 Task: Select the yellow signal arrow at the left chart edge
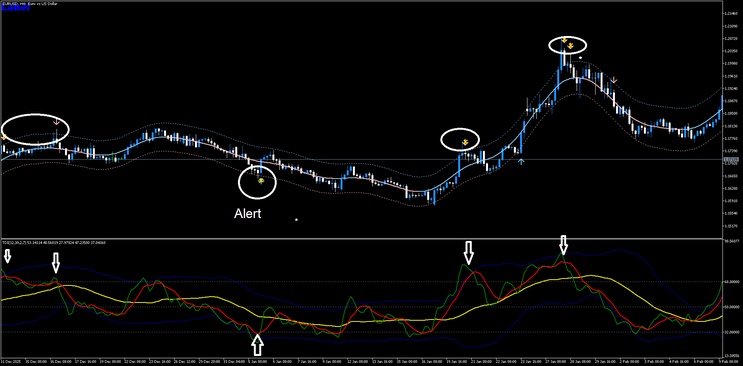[3, 137]
